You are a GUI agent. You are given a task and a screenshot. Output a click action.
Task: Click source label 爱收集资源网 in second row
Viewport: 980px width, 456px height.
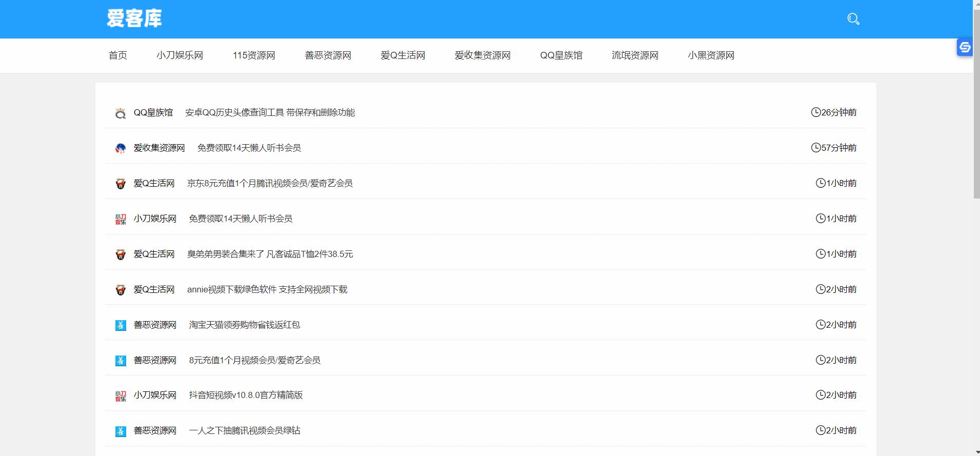159,148
